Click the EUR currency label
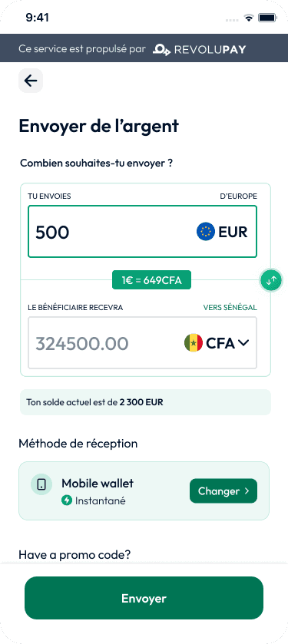Viewport: 288px width, 644px height. (x=233, y=232)
